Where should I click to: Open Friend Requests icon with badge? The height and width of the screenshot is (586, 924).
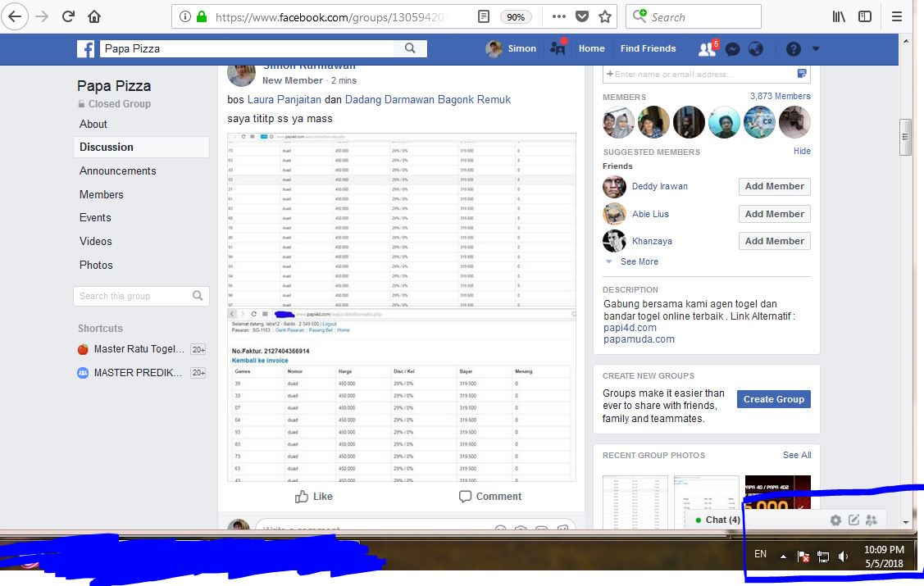[707, 49]
